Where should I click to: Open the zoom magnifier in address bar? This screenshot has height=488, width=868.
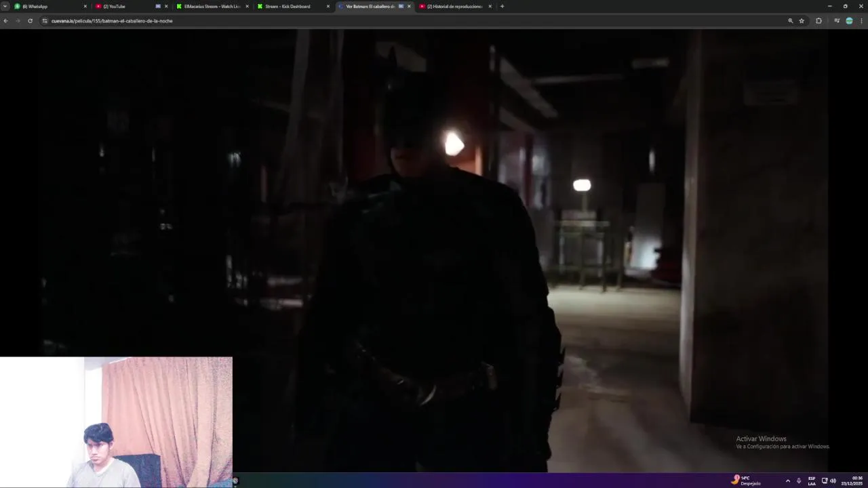pos(790,21)
